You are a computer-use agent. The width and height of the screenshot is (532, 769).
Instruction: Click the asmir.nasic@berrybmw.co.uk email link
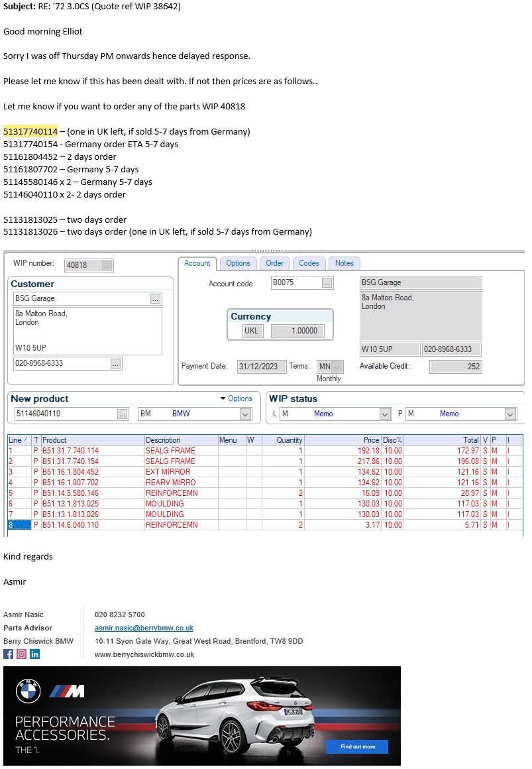click(144, 628)
